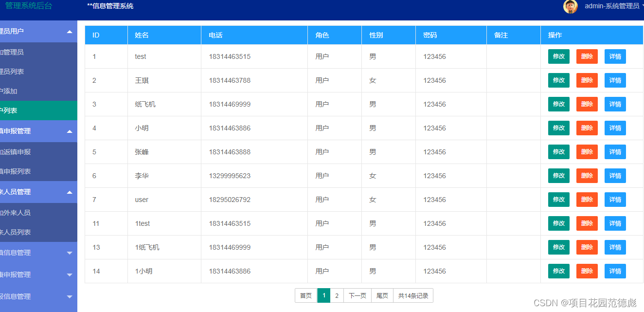Collapse the 镇申报管理 section arrow below 列表
644x312 pixels.
[x=70, y=131]
